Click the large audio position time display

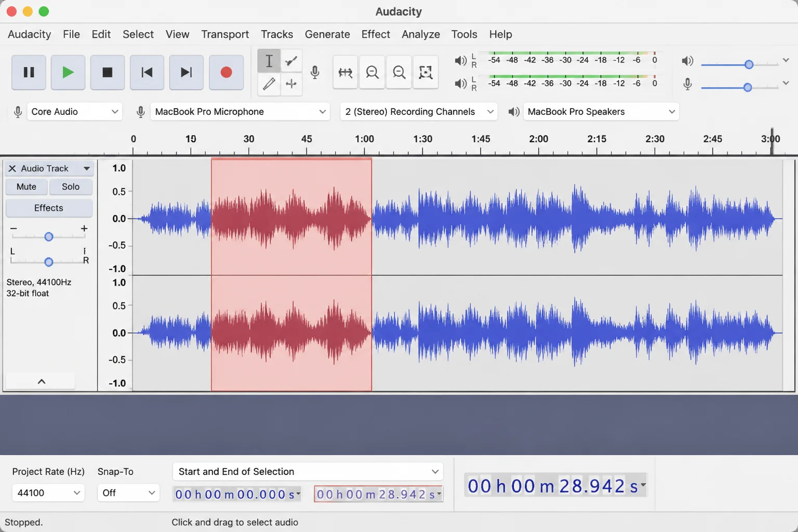(x=556, y=486)
